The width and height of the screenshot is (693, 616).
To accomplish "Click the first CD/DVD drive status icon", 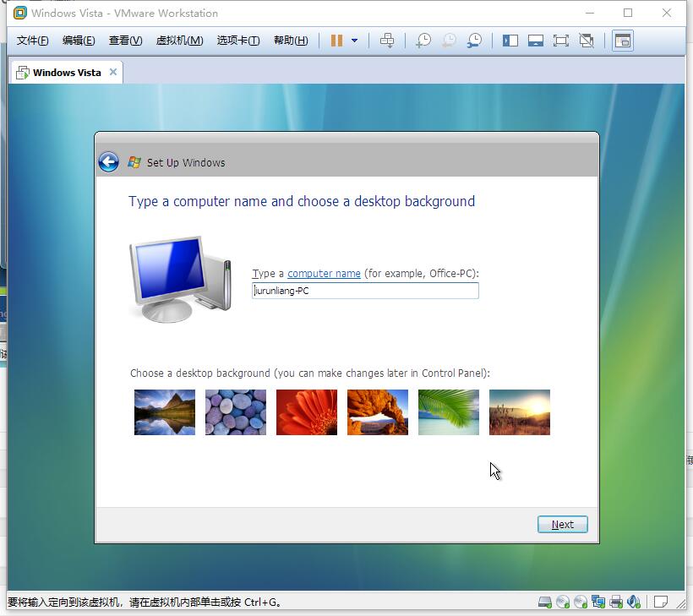I will 563,602.
